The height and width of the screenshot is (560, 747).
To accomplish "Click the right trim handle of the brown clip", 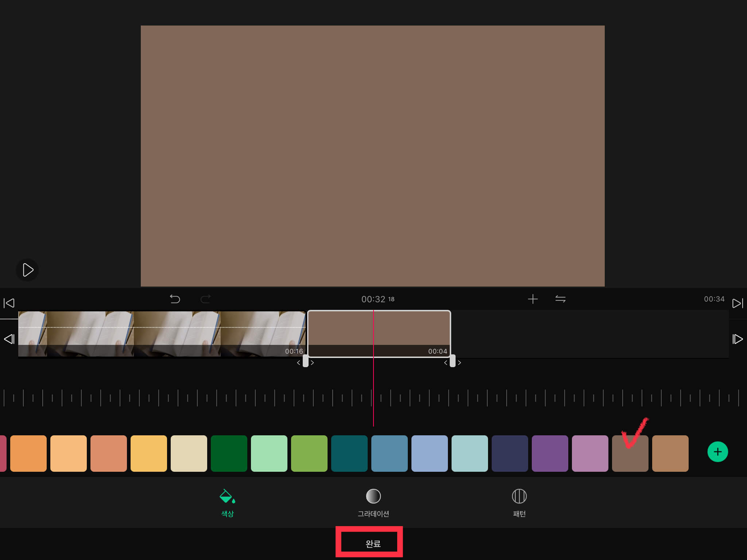I will click(x=452, y=361).
